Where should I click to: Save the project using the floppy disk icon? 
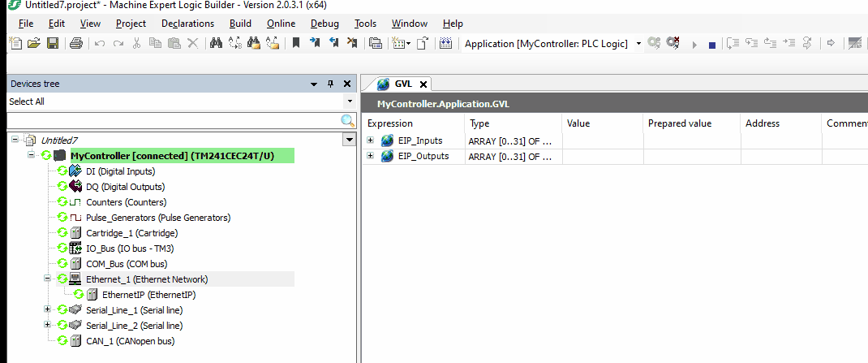[x=53, y=43]
